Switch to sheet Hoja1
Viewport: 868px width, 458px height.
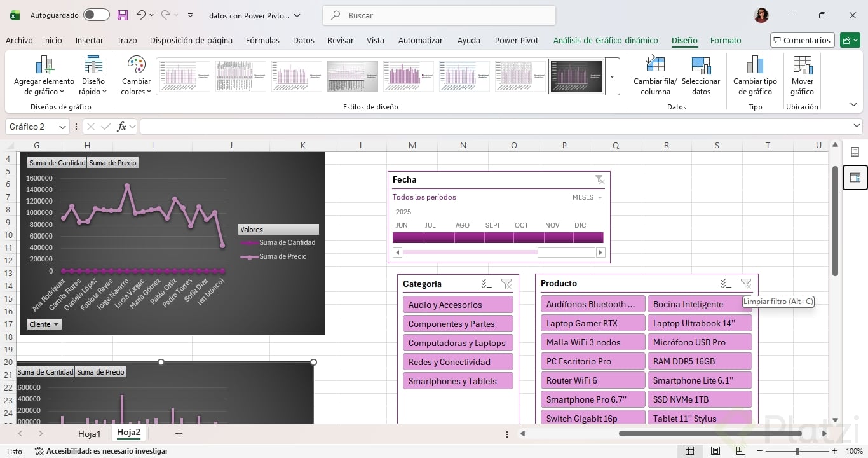pyautogui.click(x=90, y=434)
